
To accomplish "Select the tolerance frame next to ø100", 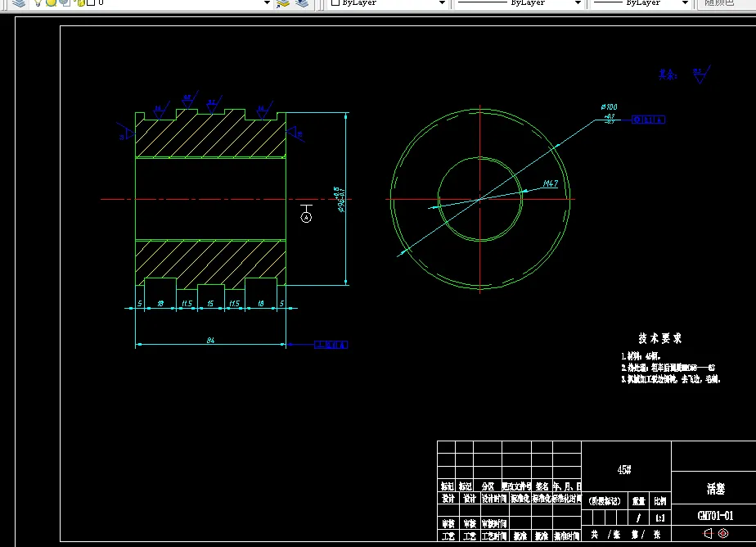I will tap(649, 120).
